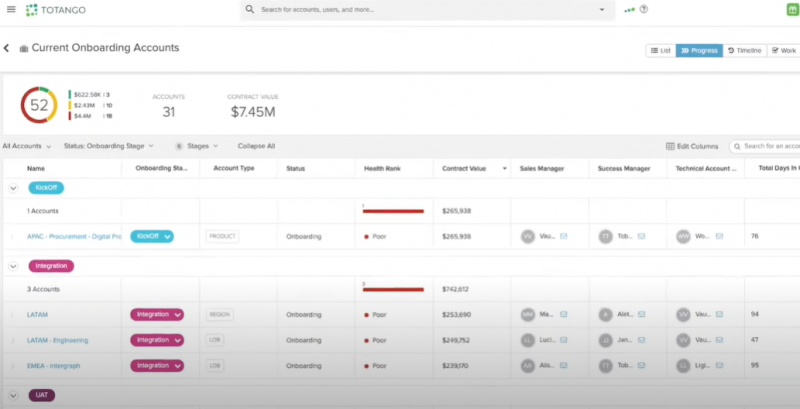The width and height of the screenshot is (800, 409).
Task: Open the help question mark icon
Action: point(644,9)
